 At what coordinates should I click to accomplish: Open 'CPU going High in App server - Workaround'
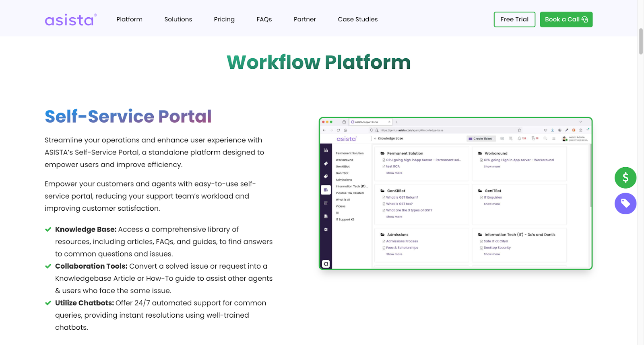point(519,160)
